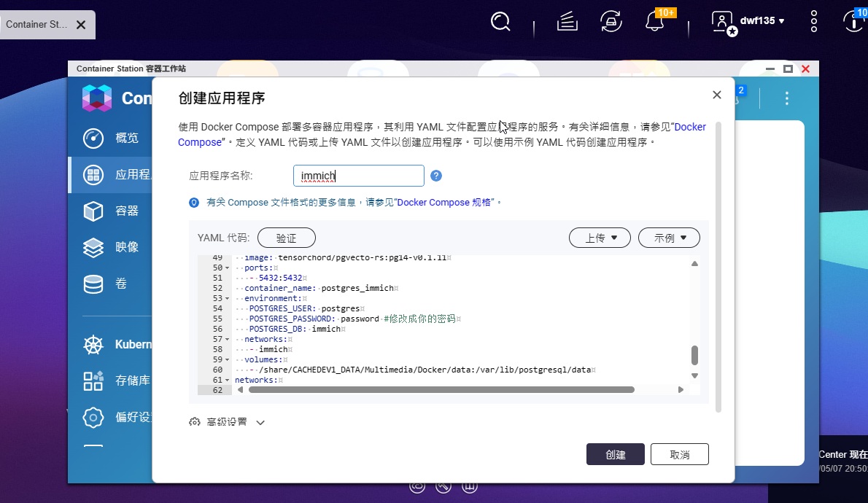Click the 创建应用程序 dialog title

click(x=222, y=98)
